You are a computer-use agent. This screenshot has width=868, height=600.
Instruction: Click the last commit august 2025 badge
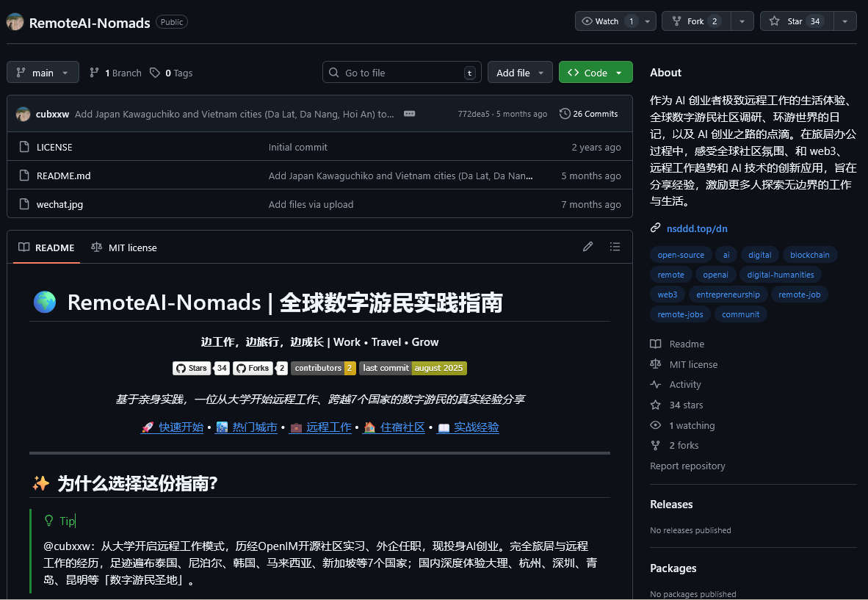[x=413, y=368]
